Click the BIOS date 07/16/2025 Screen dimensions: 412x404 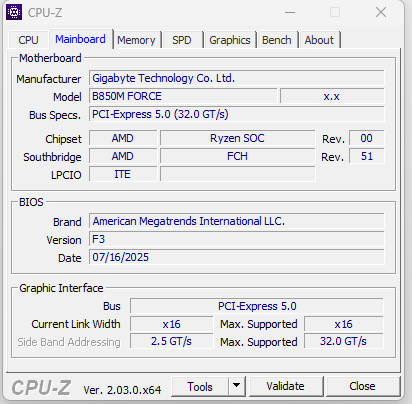[237, 257]
